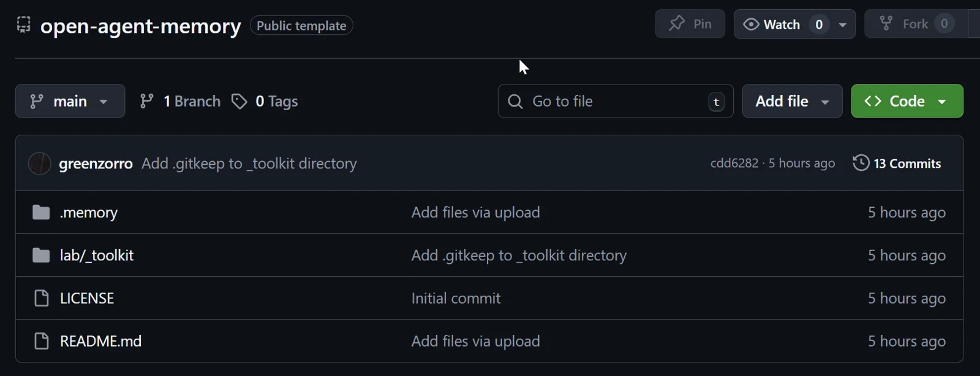980x376 pixels.
Task: Click the greenzorro avatar image
Action: click(40, 164)
